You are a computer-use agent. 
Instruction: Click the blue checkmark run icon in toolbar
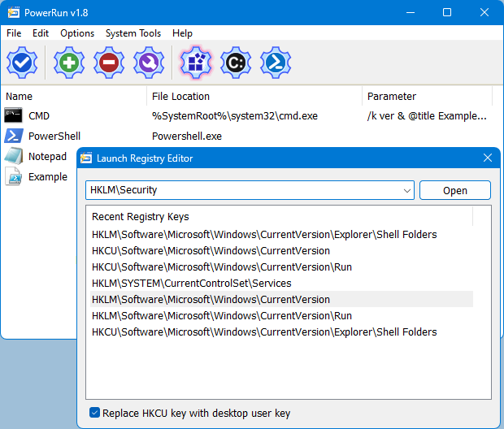point(22,62)
